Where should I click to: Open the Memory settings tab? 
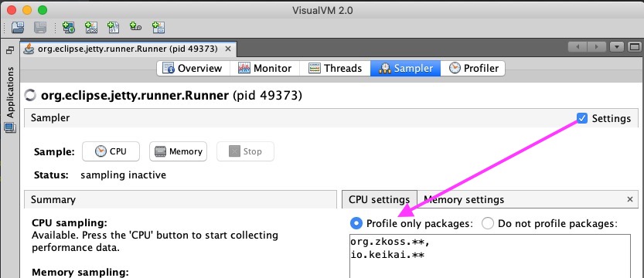464,200
